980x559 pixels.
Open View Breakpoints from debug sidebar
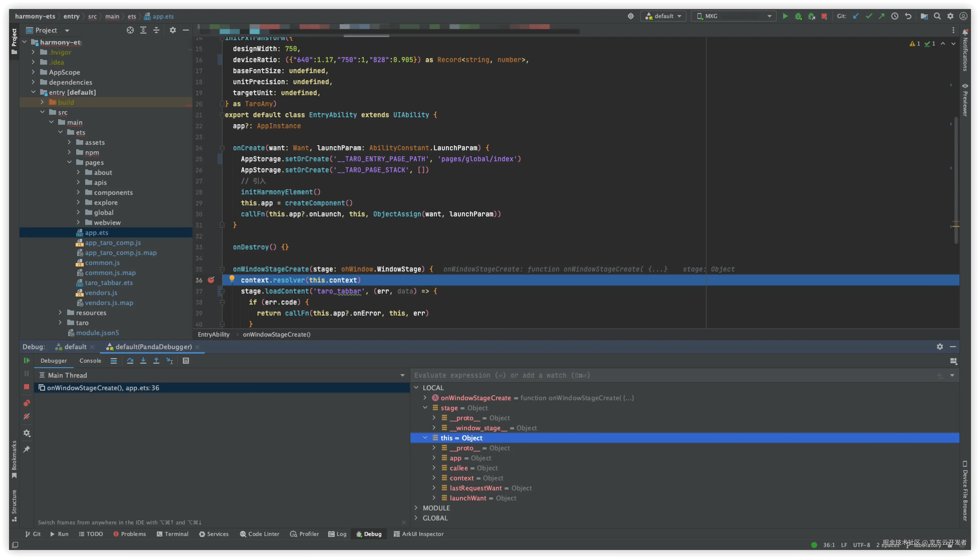(27, 403)
